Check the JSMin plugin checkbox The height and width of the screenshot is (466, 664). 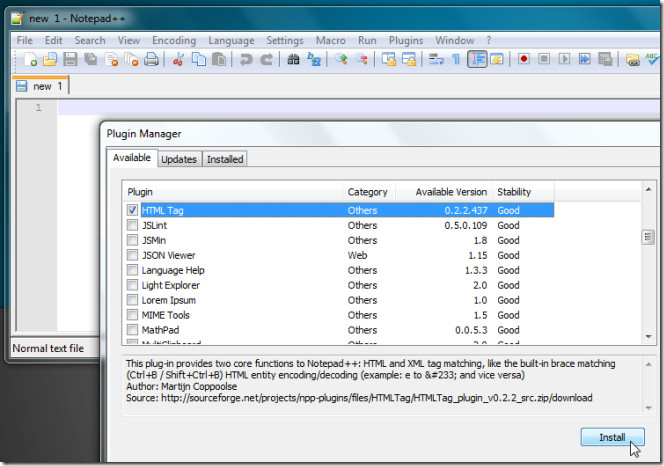click(x=132, y=240)
